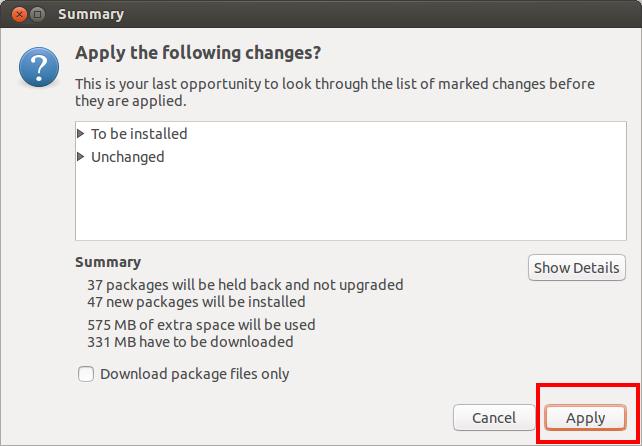Click the "Summary" window title text
Image resolution: width=642 pixels, height=446 pixels.
point(91,14)
